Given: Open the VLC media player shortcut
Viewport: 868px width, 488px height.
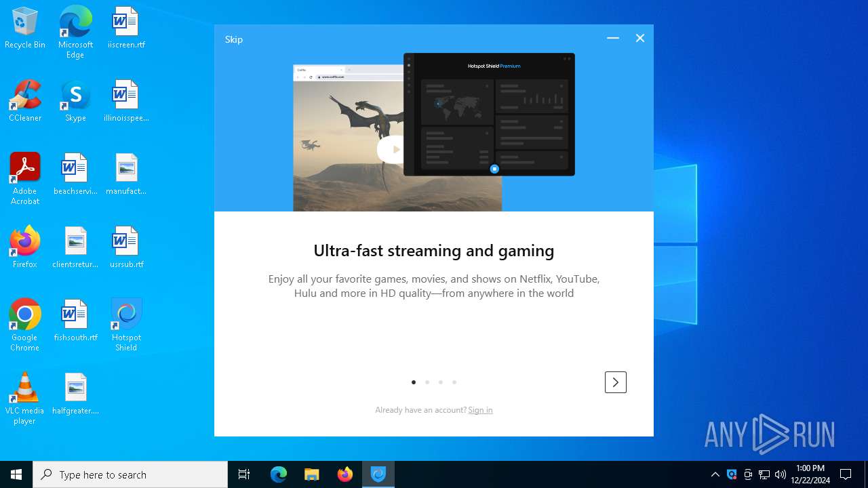Looking at the screenshot, I should pyautogui.click(x=25, y=399).
